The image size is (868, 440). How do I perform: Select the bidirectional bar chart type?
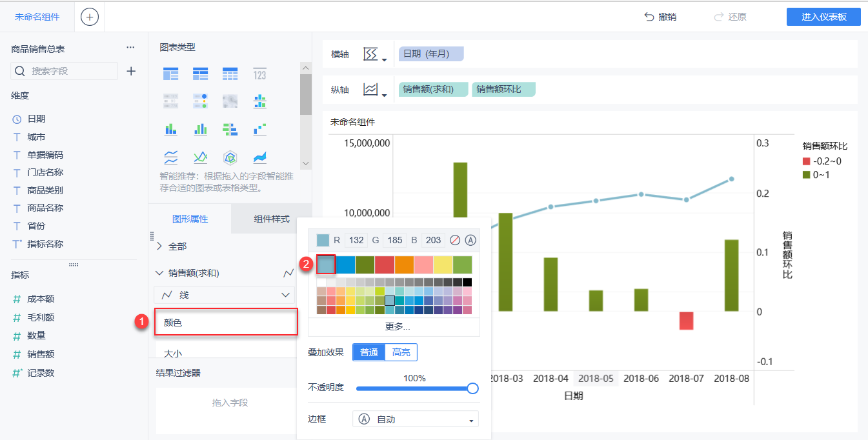coord(230,129)
